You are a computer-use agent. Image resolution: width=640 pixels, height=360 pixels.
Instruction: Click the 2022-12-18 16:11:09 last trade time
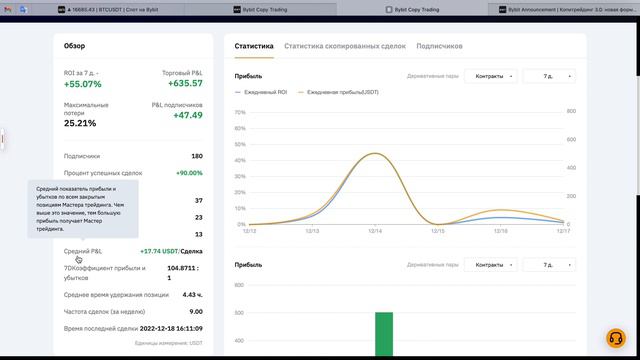pos(171,329)
